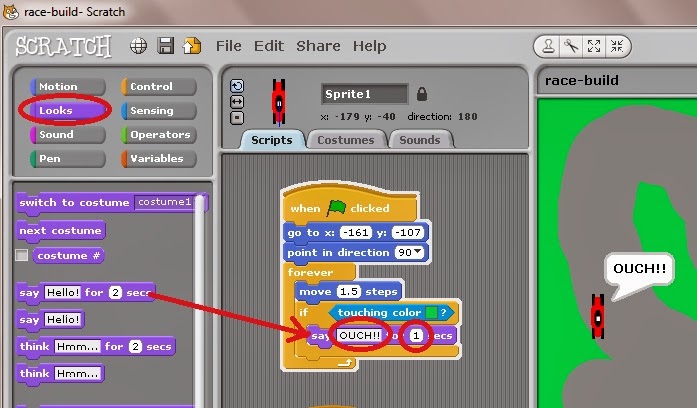Viewport: 697px width, 408px height.
Task: Select the Looks block category
Action: click(68, 111)
